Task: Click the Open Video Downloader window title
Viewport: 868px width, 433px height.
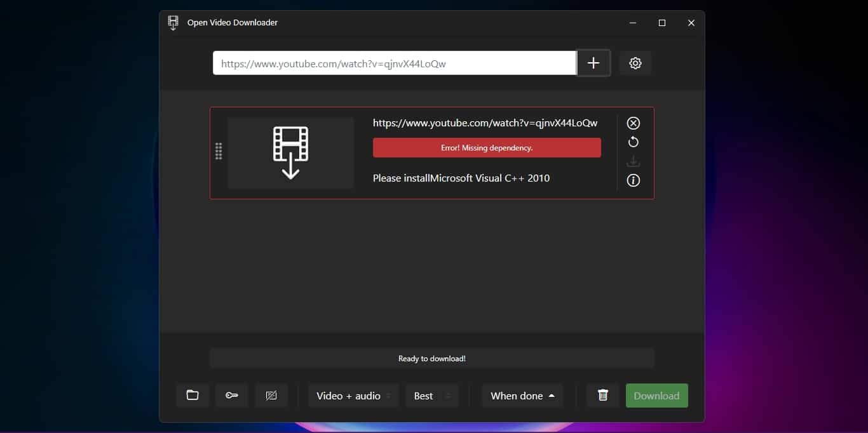Action: click(x=233, y=23)
